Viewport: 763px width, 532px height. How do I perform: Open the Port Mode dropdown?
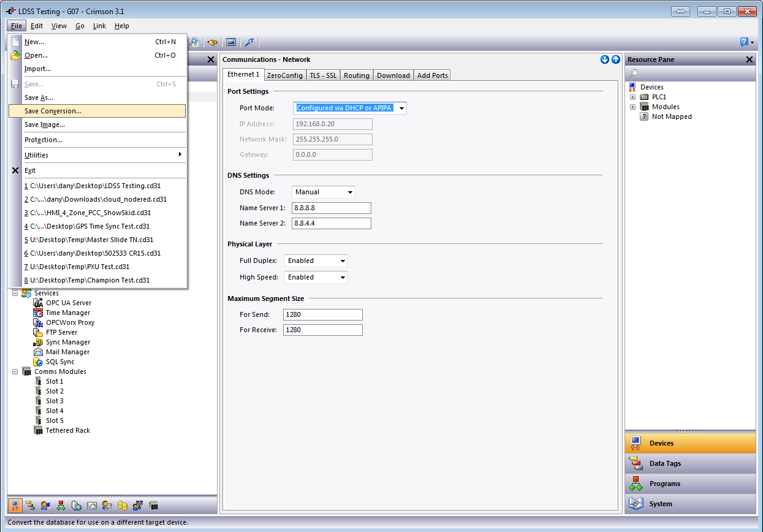pyautogui.click(x=401, y=108)
